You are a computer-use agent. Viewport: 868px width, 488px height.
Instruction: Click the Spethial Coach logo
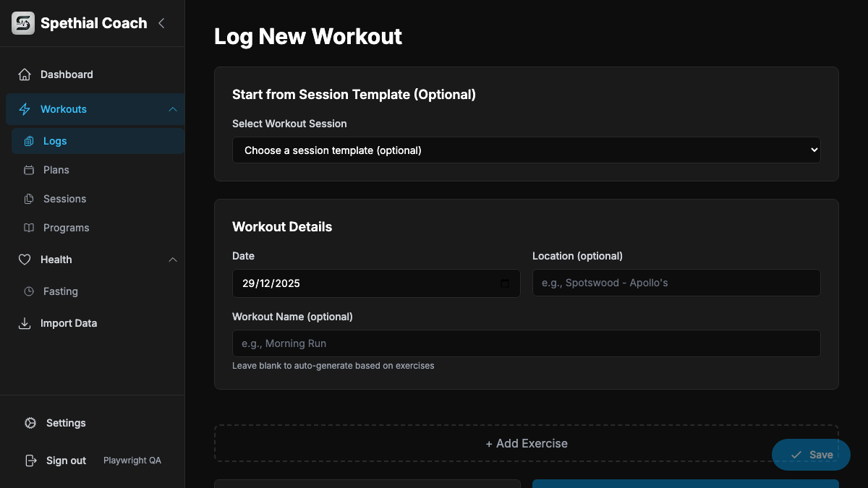pyautogui.click(x=22, y=22)
